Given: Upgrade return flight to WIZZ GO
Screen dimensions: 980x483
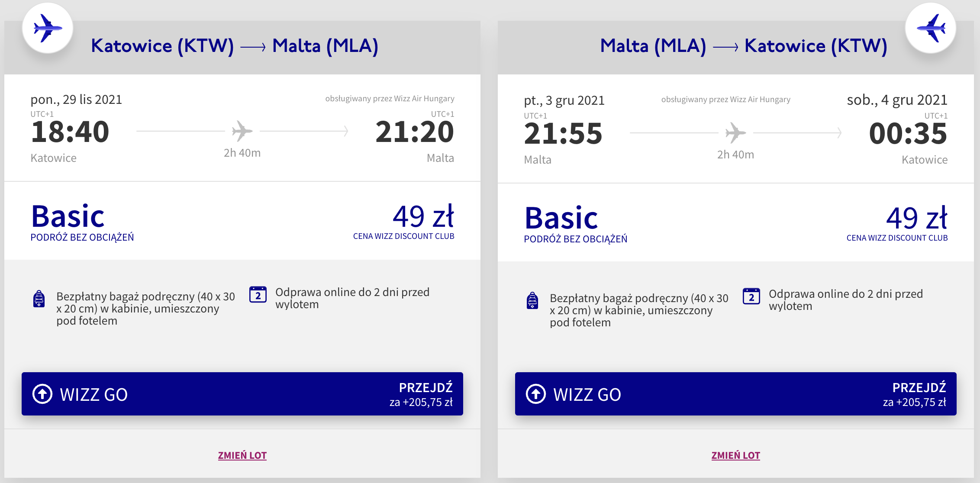Looking at the screenshot, I should (x=736, y=394).
